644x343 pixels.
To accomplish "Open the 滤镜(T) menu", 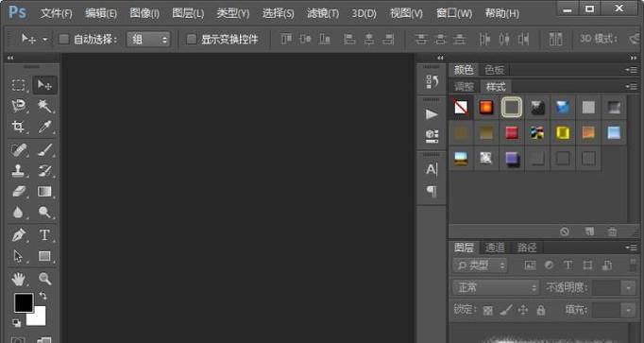I will pos(323,13).
